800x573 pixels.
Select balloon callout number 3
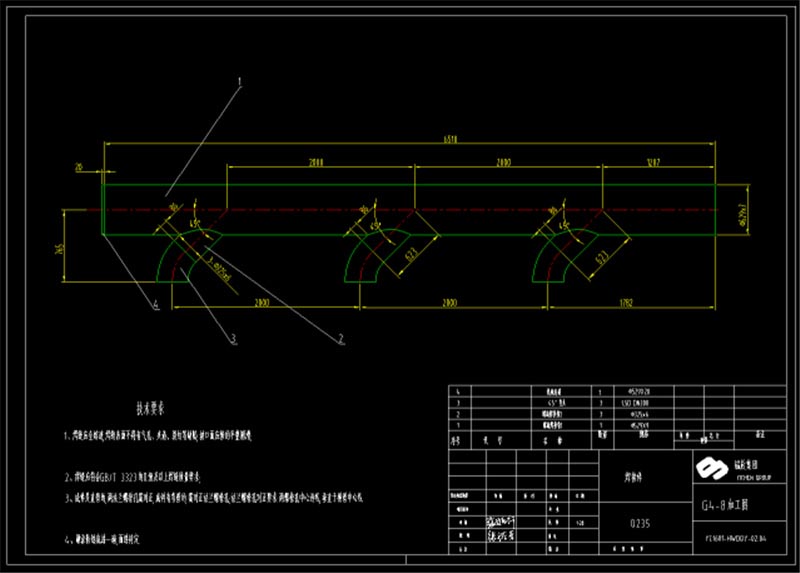[x=234, y=340]
